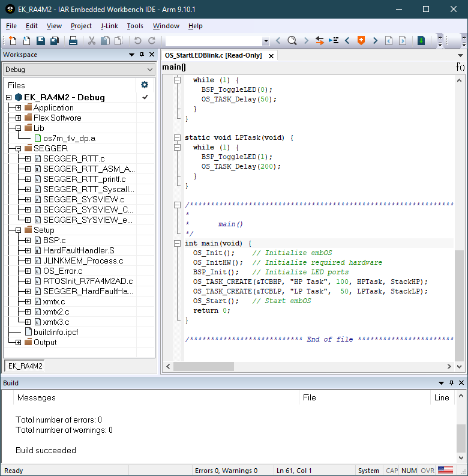468x476 pixels.
Task: Select BSP.c in the Setup folder
Action: point(54,240)
